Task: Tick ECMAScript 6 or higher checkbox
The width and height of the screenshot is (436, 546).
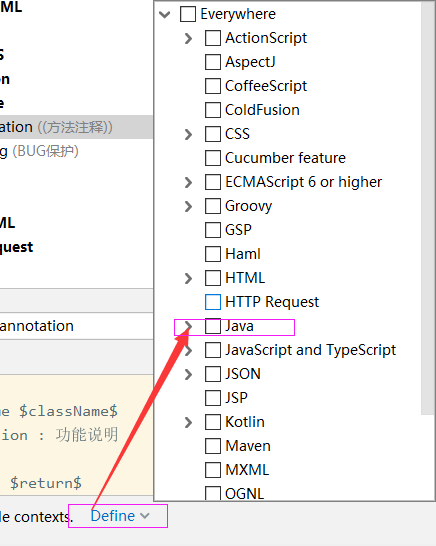Action: coord(213,182)
